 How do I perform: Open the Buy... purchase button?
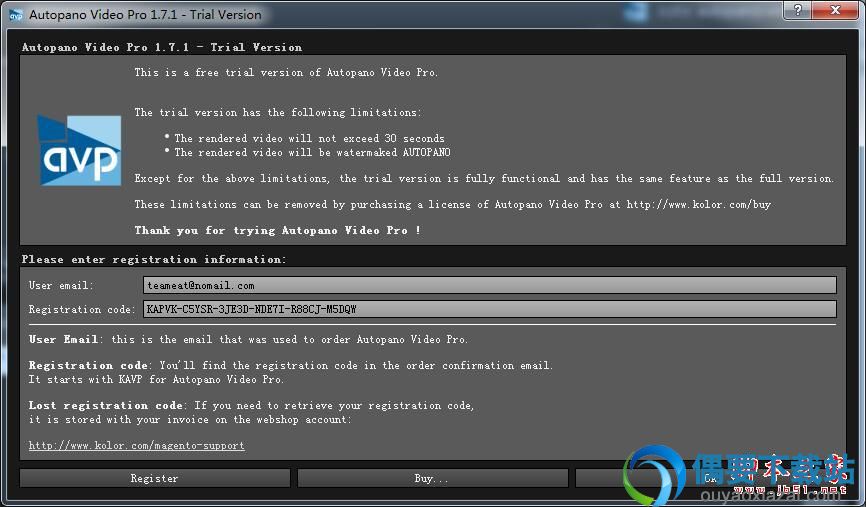[432, 478]
